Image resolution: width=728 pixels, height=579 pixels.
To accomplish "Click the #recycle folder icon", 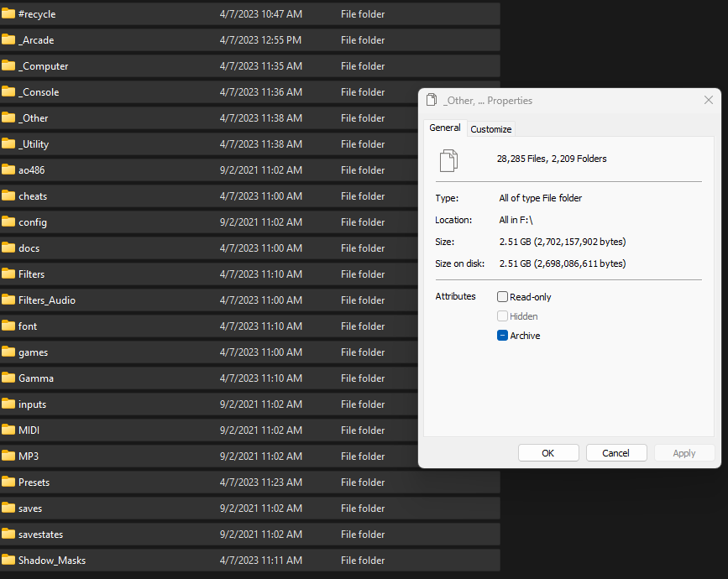I will click(8, 14).
